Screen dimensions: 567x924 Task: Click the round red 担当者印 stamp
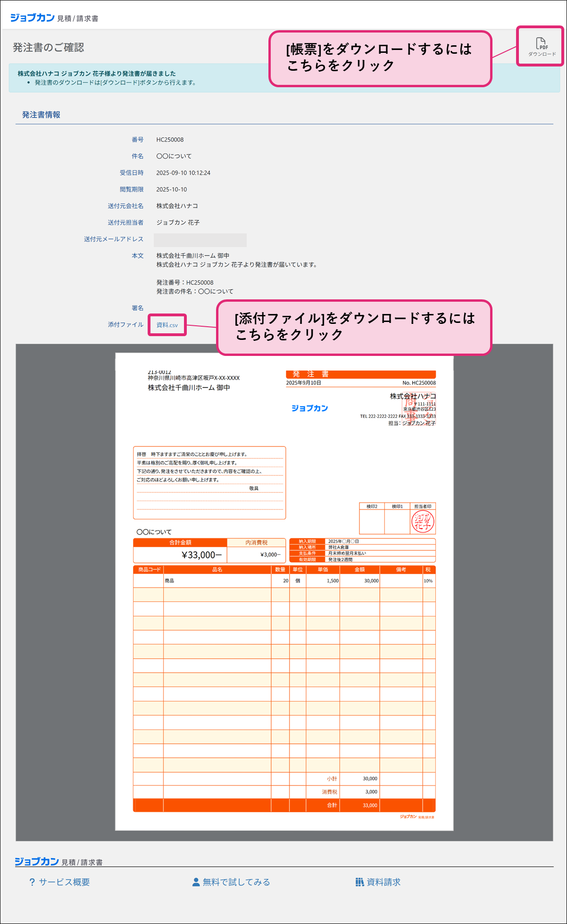point(422,522)
